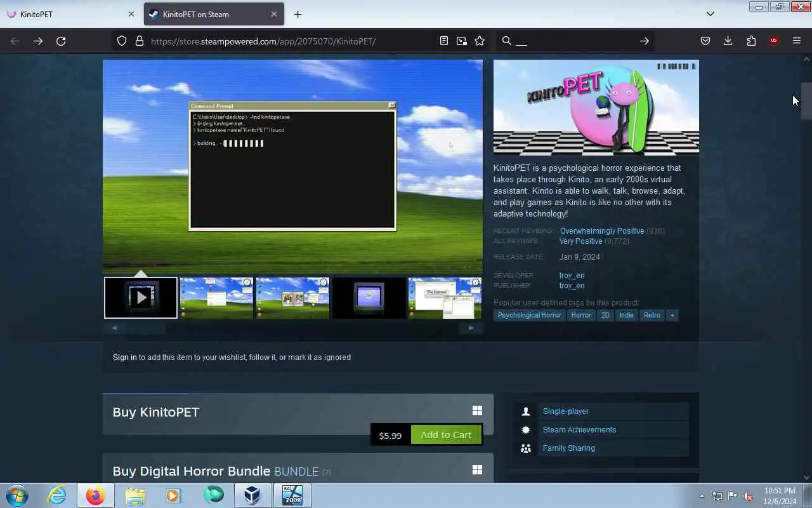The image size is (812, 508).
Task: Submit search with the go arrow
Action: pos(645,41)
